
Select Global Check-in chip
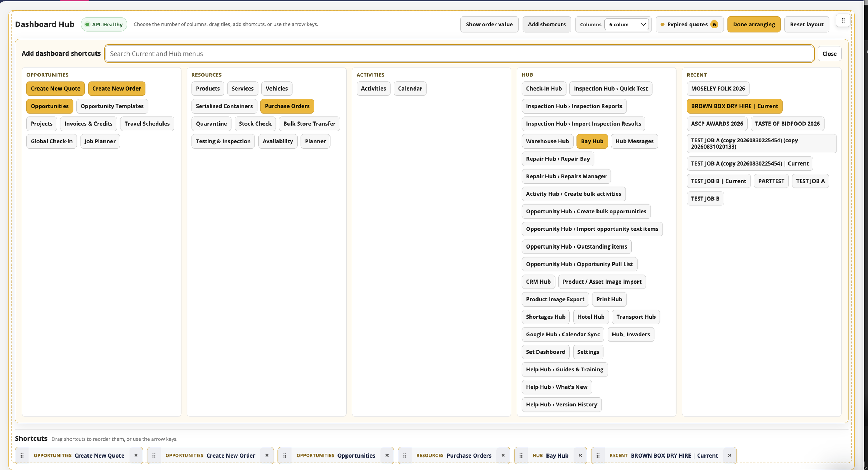pyautogui.click(x=52, y=141)
